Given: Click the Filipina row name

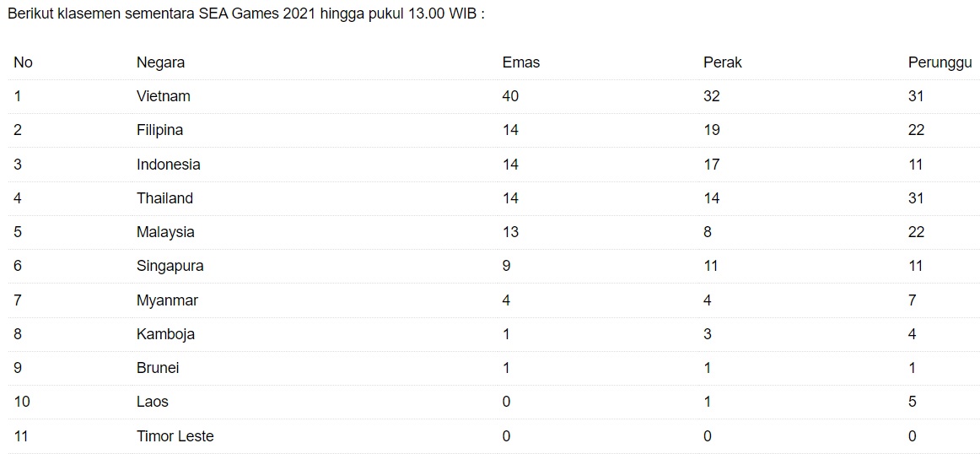Looking at the screenshot, I should (x=159, y=130).
